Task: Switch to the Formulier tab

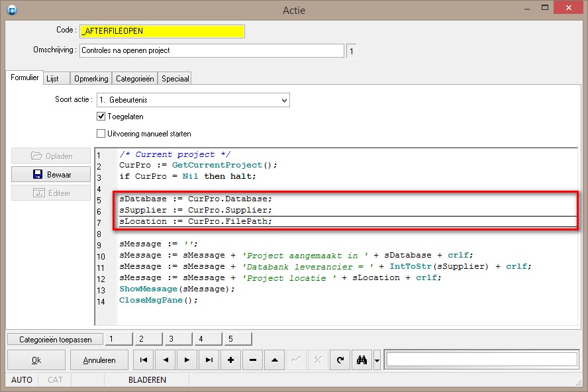Action: tap(24, 77)
